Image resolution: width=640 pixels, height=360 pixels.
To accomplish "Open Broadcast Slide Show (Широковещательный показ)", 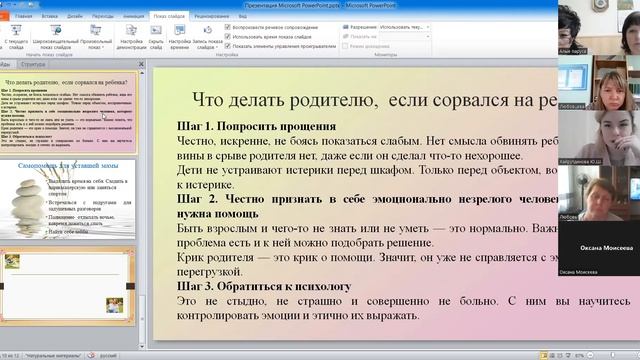I will (x=56, y=37).
